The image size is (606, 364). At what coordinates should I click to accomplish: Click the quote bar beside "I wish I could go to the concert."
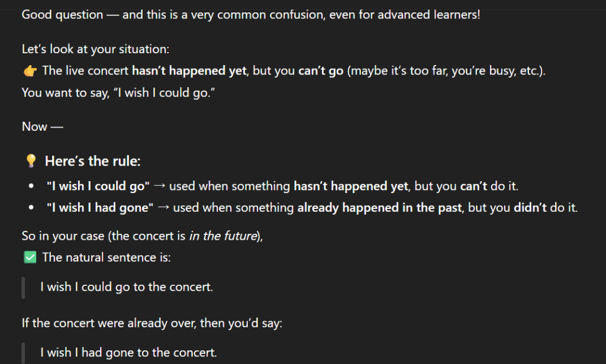23,287
